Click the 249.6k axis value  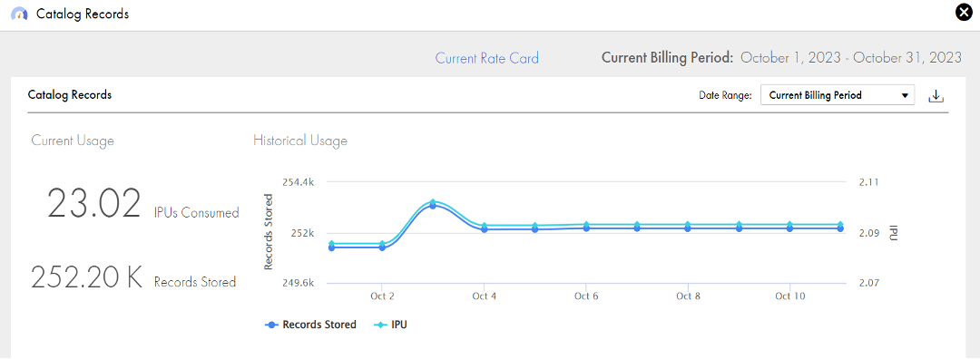(298, 283)
